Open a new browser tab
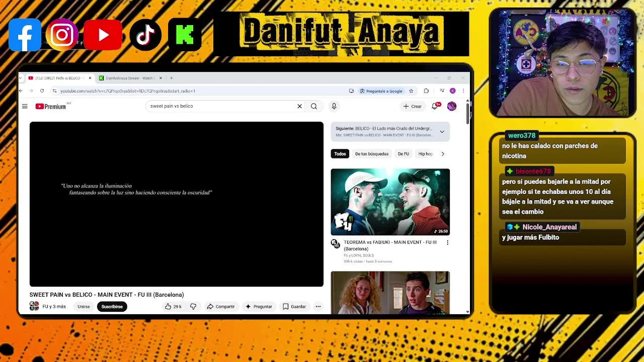This screenshot has width=644, height=362. coord(171,78)
